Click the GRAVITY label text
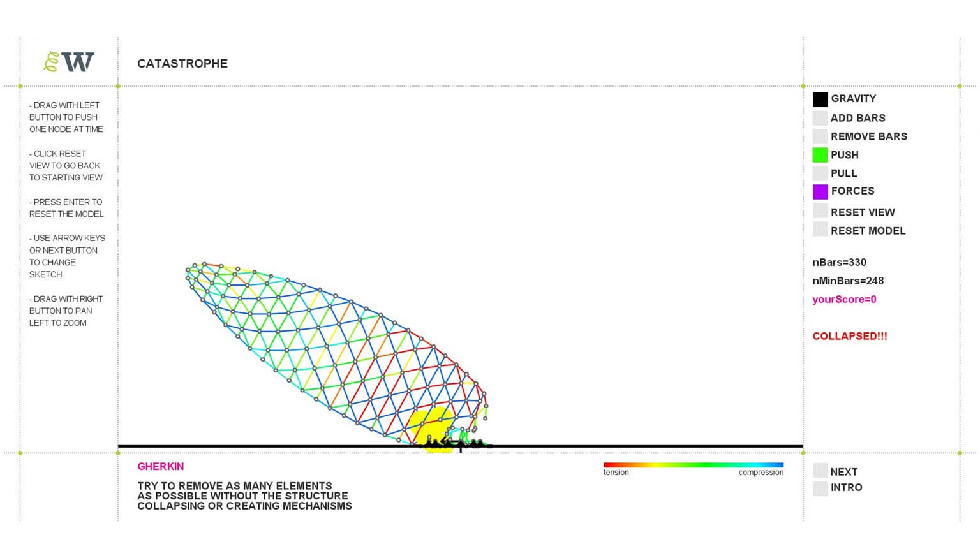Screen dimensions: 980x551 click(853, 99)
